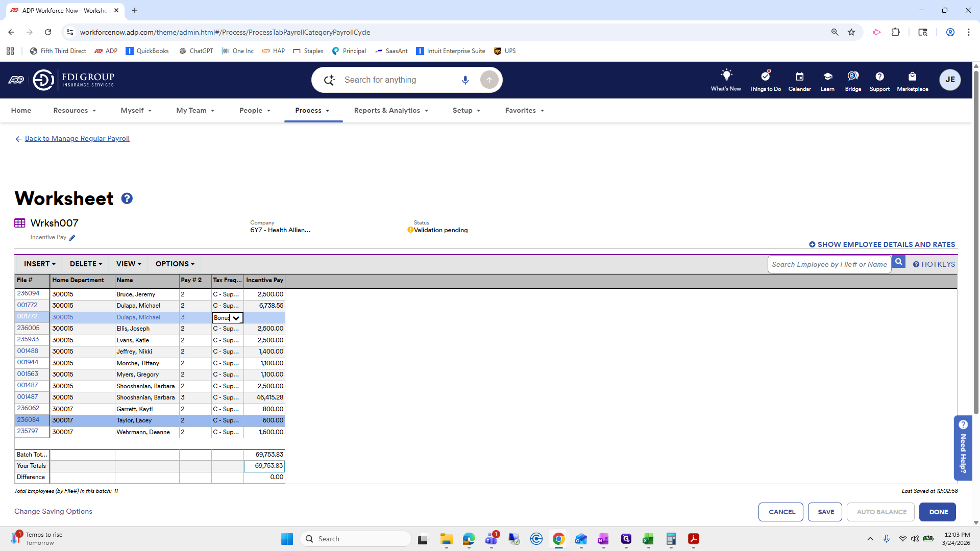Click the employee search magnifier button
The width and height of the screenshot is (980, 551).
pos(898,262)
